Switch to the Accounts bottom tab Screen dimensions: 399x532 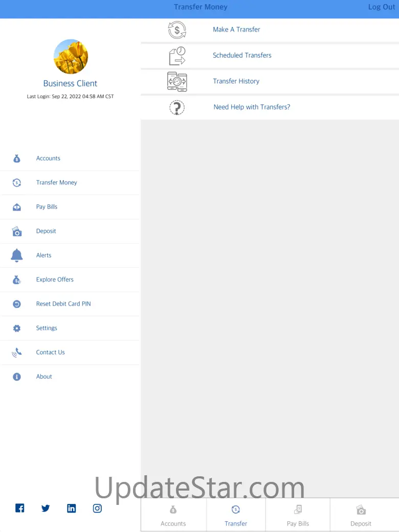coord(173,515)
